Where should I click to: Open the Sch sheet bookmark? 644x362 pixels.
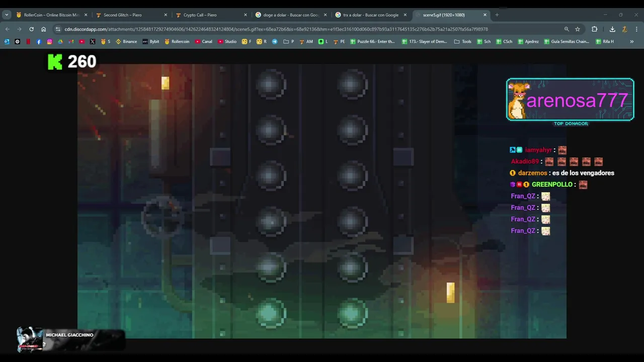click(x=484, y=41)
